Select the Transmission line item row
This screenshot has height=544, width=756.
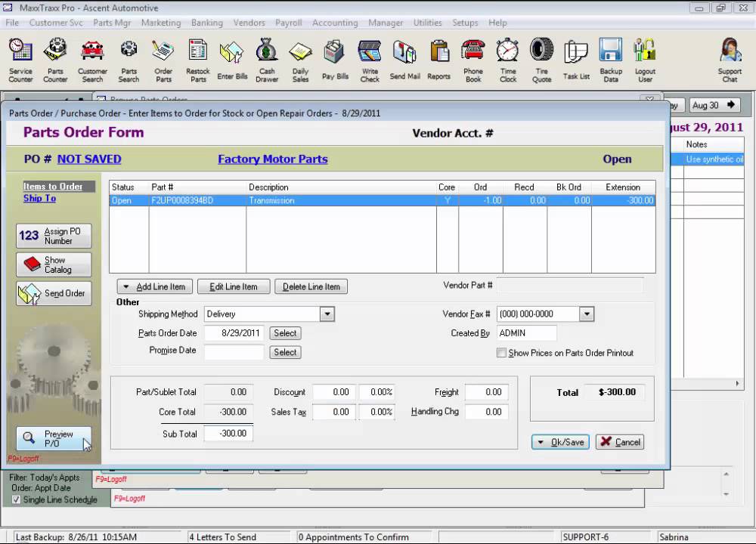coord(382,200)
